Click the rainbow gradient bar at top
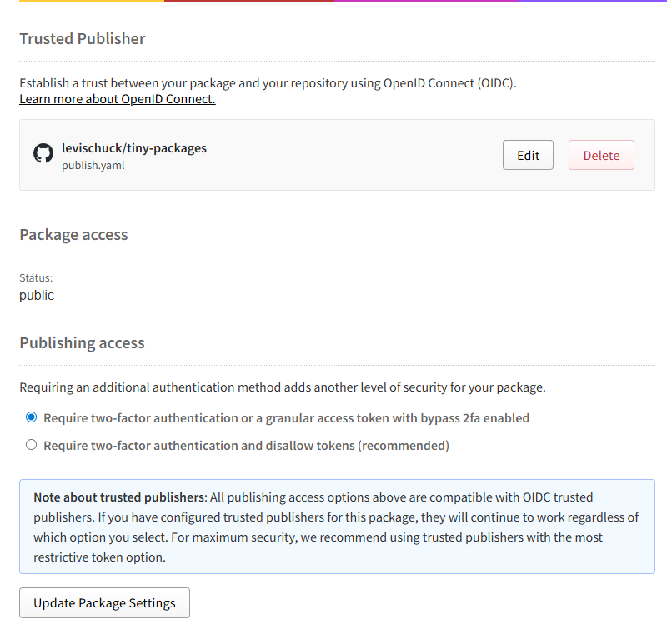 click(x=333, y=2)
